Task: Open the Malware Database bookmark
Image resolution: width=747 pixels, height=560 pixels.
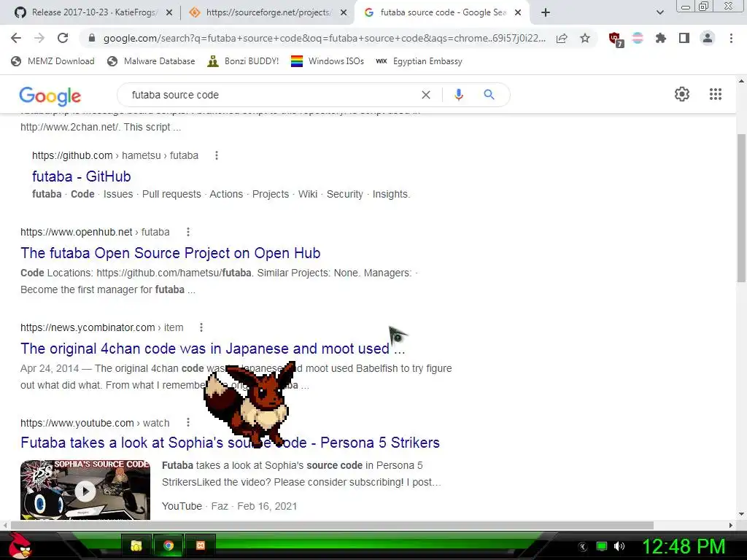Action: point(151,61)
